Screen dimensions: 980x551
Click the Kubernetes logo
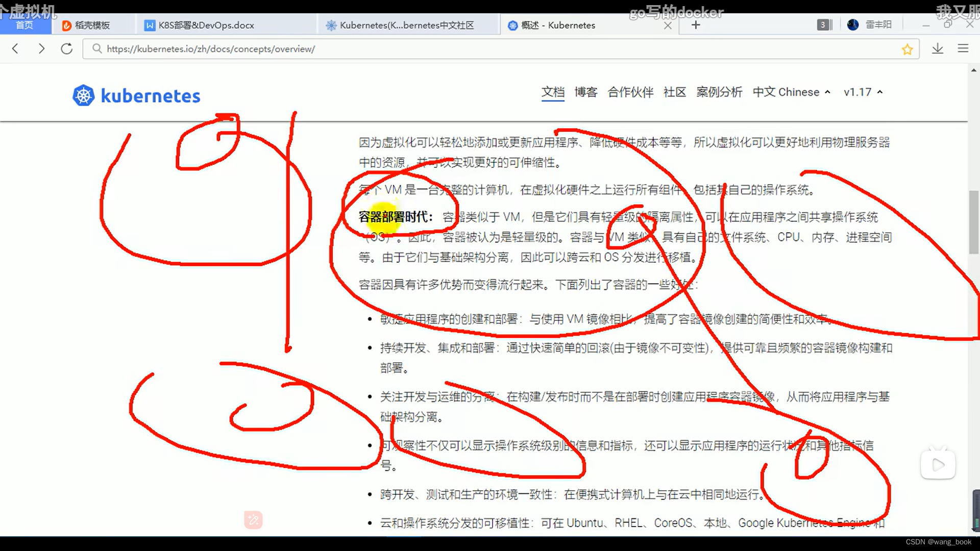[x=136, y=95]
